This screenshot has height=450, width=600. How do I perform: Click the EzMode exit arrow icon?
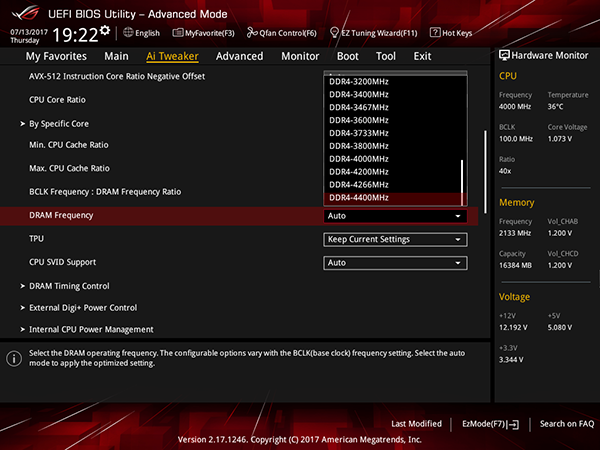click(x=514, y=424)
